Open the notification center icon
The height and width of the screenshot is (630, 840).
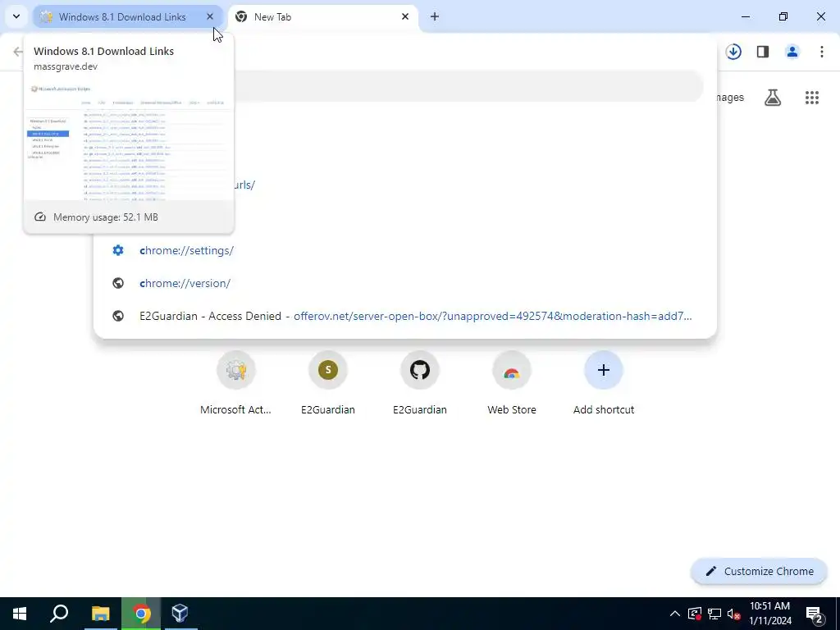tap(814, 614)
